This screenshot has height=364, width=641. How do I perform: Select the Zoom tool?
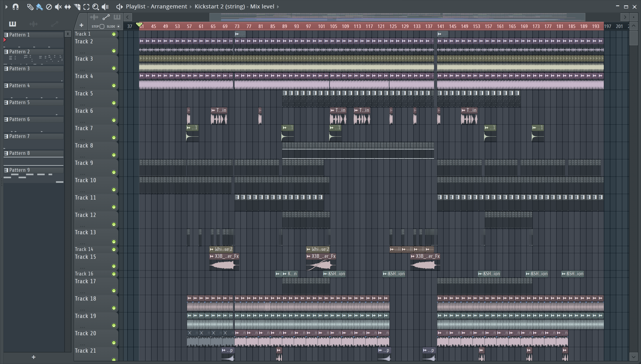(95, 7)
